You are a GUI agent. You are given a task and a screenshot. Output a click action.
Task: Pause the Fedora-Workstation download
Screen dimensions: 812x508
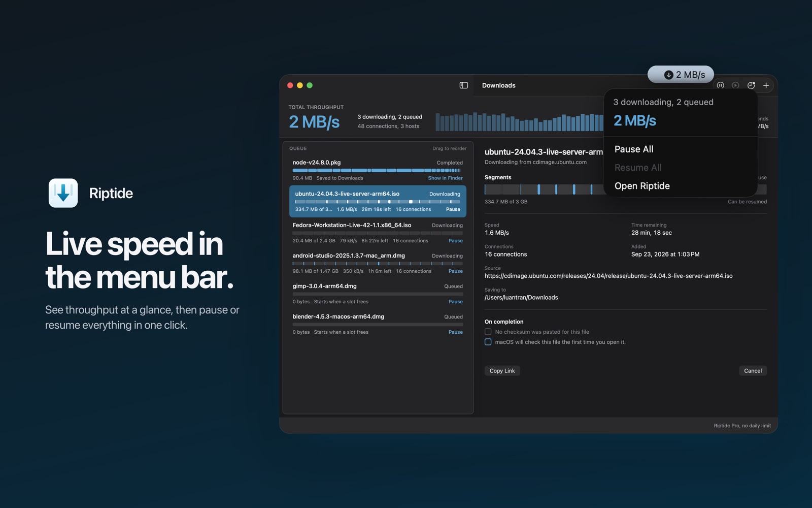click(456, 241)
